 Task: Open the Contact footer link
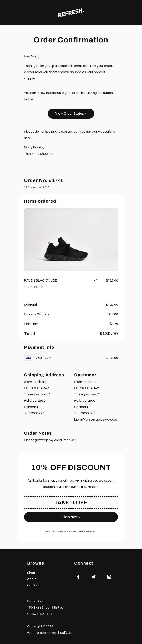coord(33,585)
